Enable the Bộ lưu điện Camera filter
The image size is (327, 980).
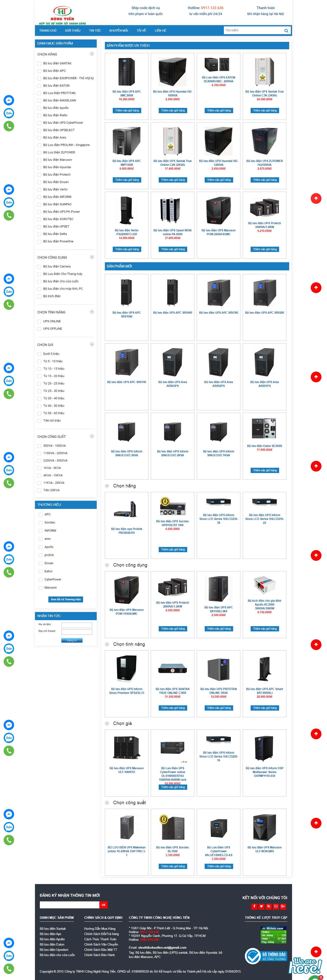pos(39,267)
